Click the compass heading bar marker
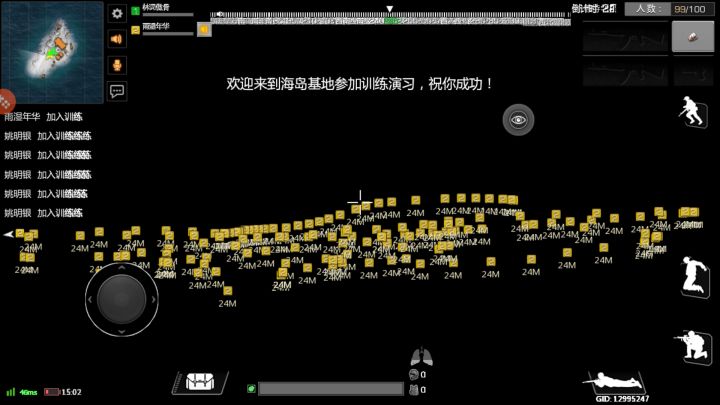This screenshot has height=405, width=720. [x=389, y=9]
